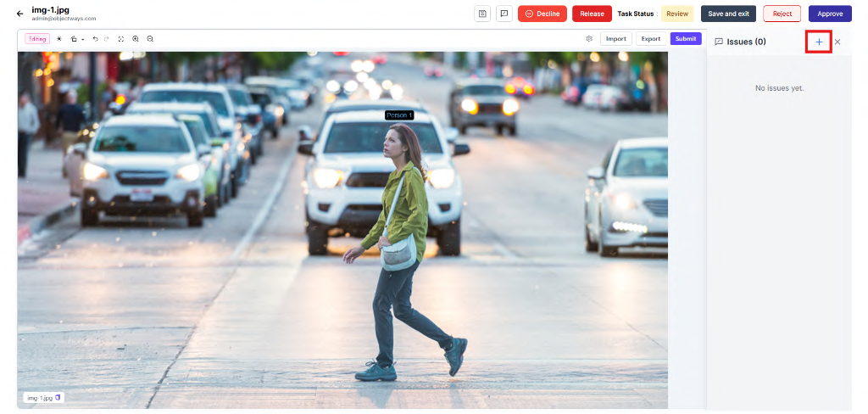Screen dimensions: 868x414
Task: Click the Editing mode tag
Action: point(37,39)
